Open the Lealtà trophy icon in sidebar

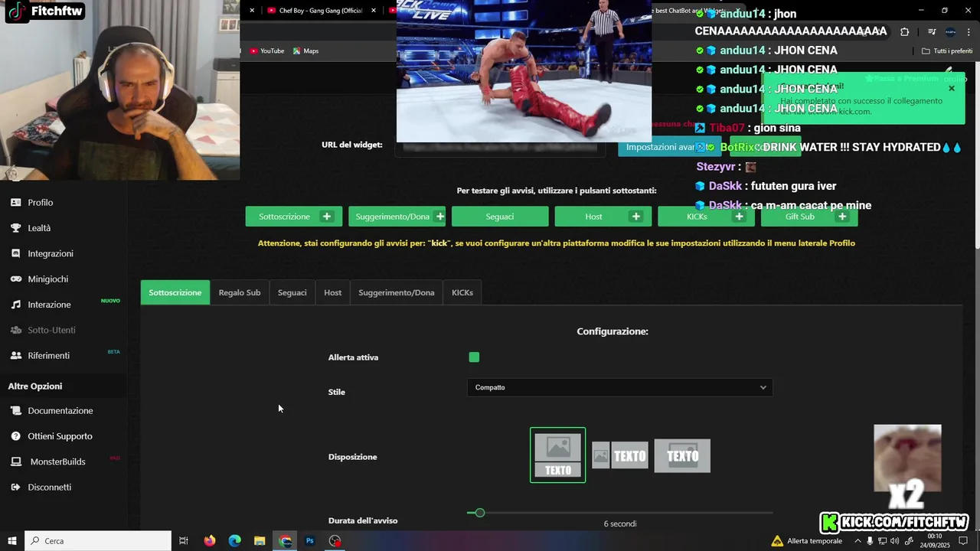point(15,228)
